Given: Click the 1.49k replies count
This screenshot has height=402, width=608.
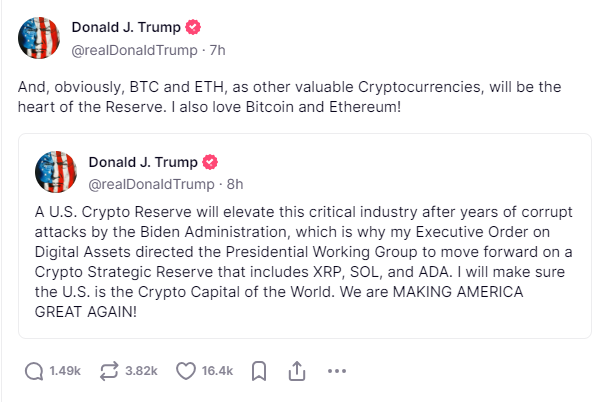Looking at the screenshot, I should click(65, 371).
